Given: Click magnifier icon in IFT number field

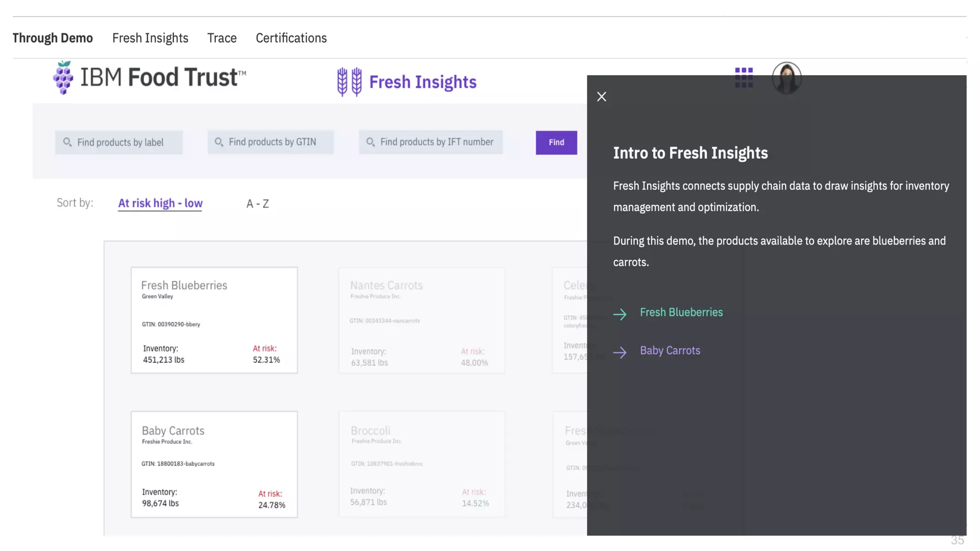Looking at the screenshot, I should [370, 142].
